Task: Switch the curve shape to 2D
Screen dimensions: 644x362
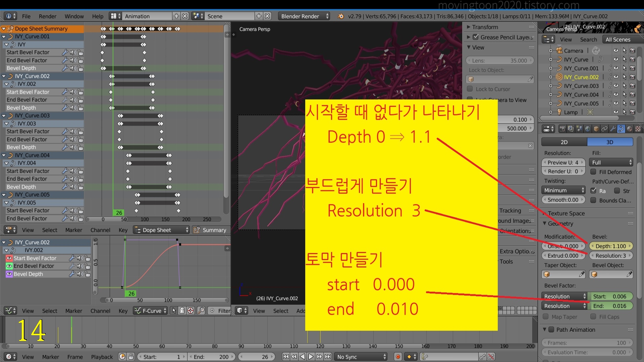Action: tap(564, 142)
